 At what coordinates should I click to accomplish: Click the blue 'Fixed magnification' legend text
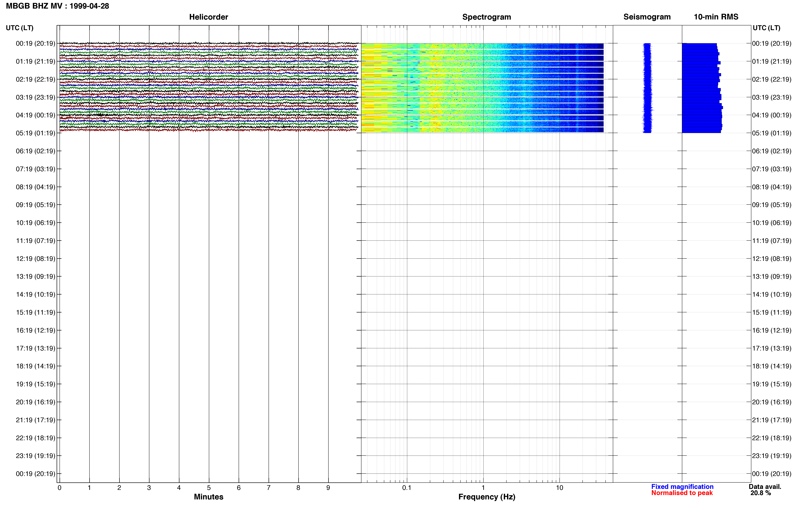point(682,486)
